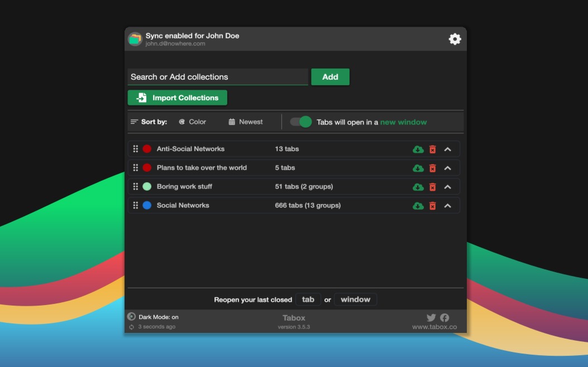Image resolution: width=588 pixels, height=367 pixels.
Task: Change the green color of Boring work stuff
Action: 147,186
